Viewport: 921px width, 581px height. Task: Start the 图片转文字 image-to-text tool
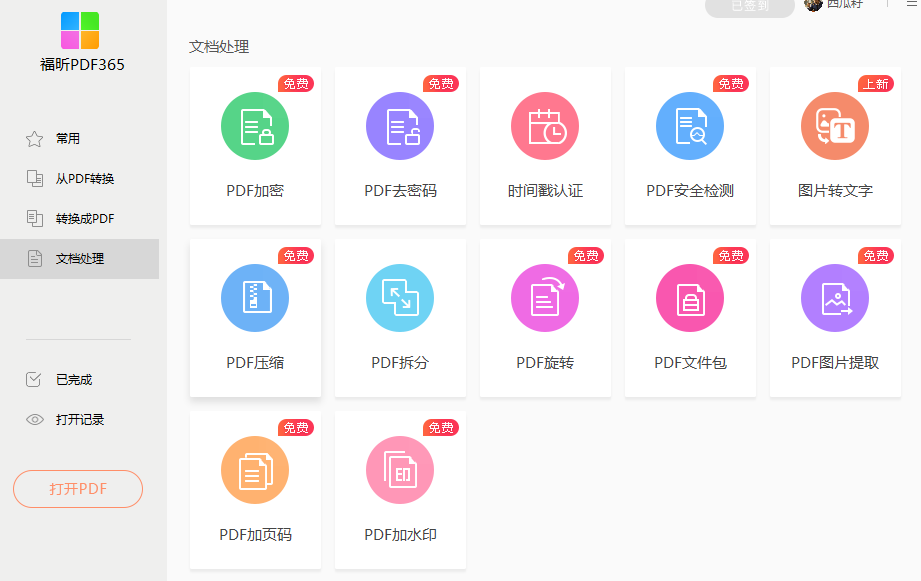coord(835,146)
